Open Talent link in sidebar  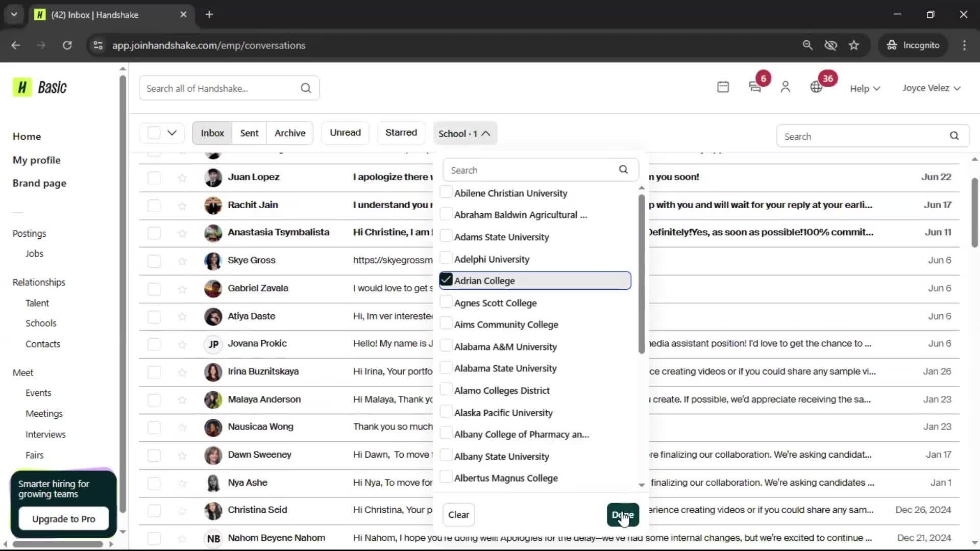37,303
